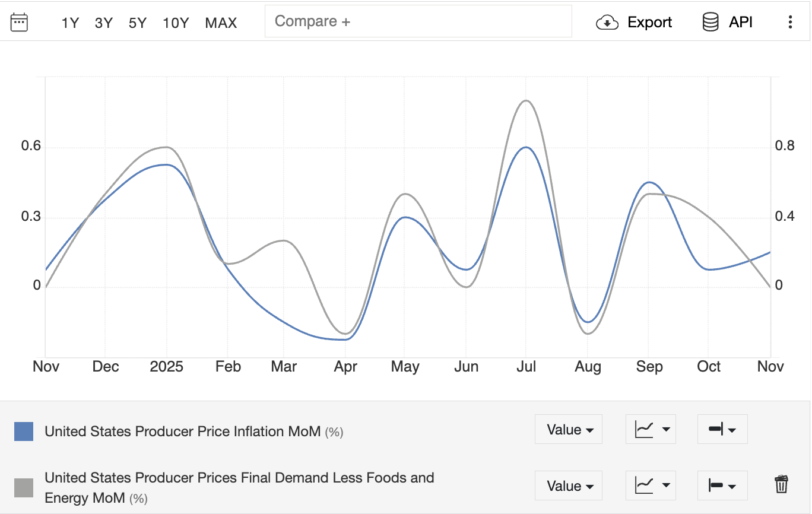Viewport: 812px width, 514px height.
Task: Open Value dropdown for Less Foods and Energy
Action: 568,486
